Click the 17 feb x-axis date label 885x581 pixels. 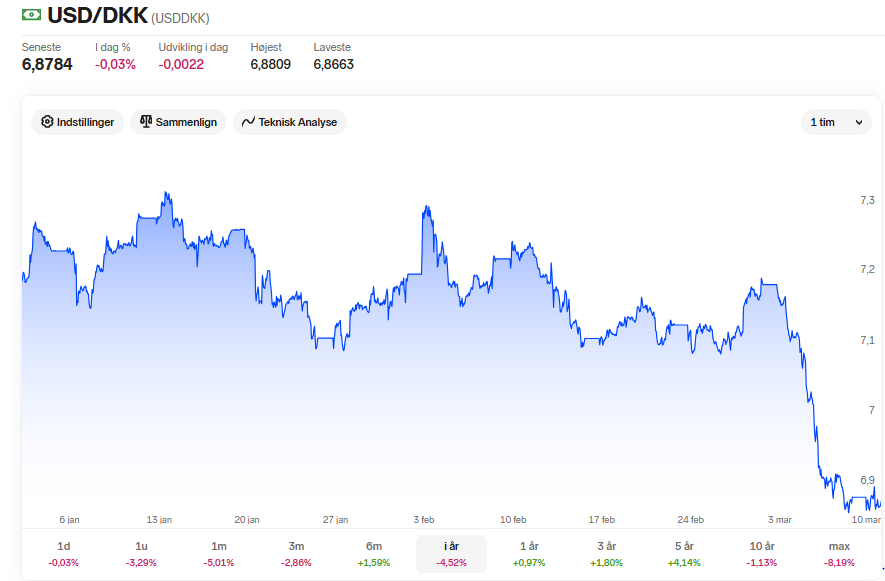click(x=602, y=519)
